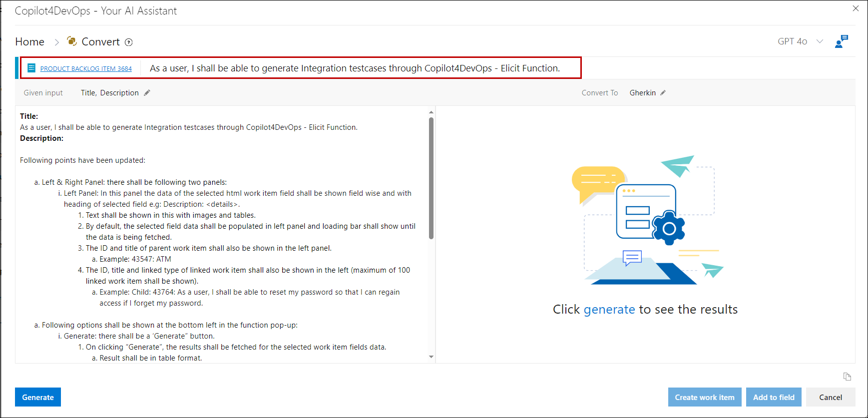This screenshot has width=868, height=418.
Task: Go to Home in breadcrumb
Action: click(x=30, y=42)
